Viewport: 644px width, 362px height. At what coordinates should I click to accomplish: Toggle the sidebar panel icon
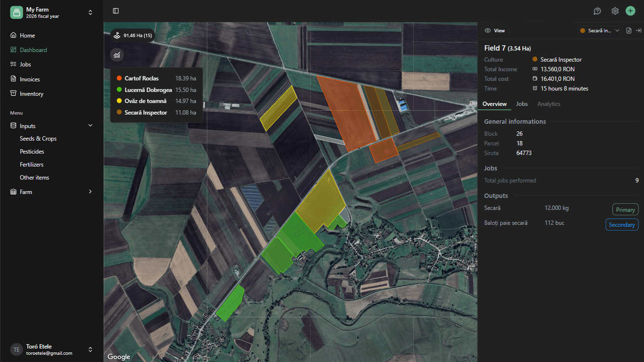tap(116, 11)
